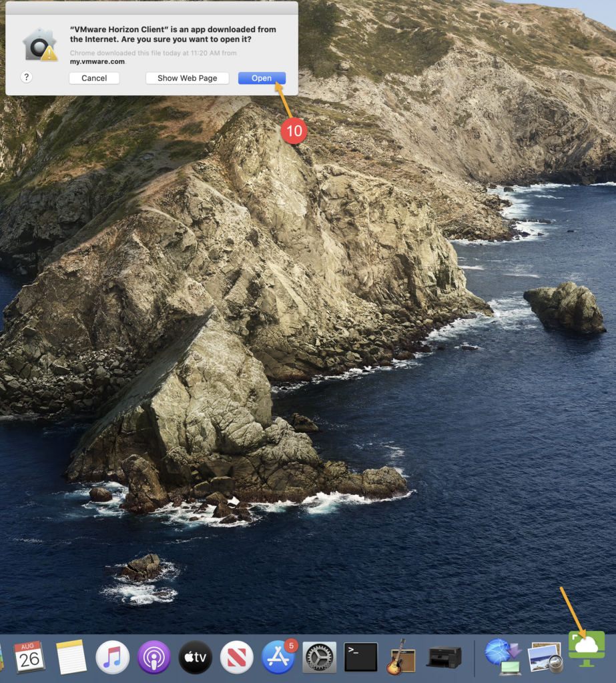Cancel opening the downloaded app

(x=94, y=78)
